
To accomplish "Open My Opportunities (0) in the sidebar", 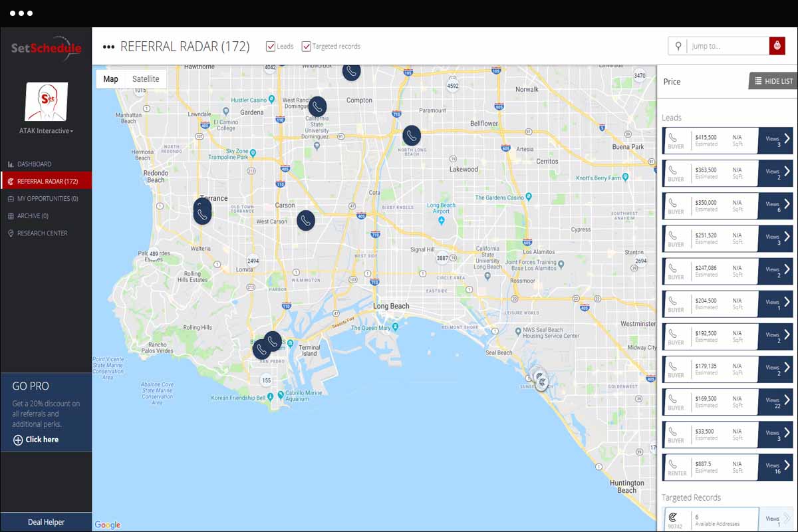I will point(47,199).
